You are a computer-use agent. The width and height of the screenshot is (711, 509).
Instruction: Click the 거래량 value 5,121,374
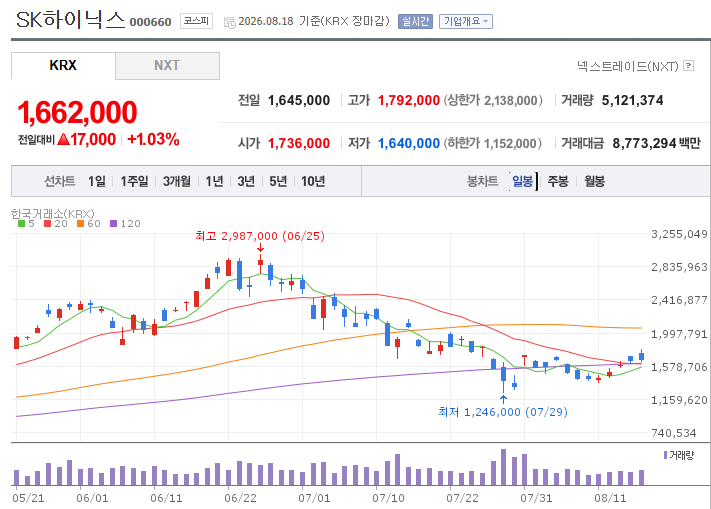click(x=632, y=100)
